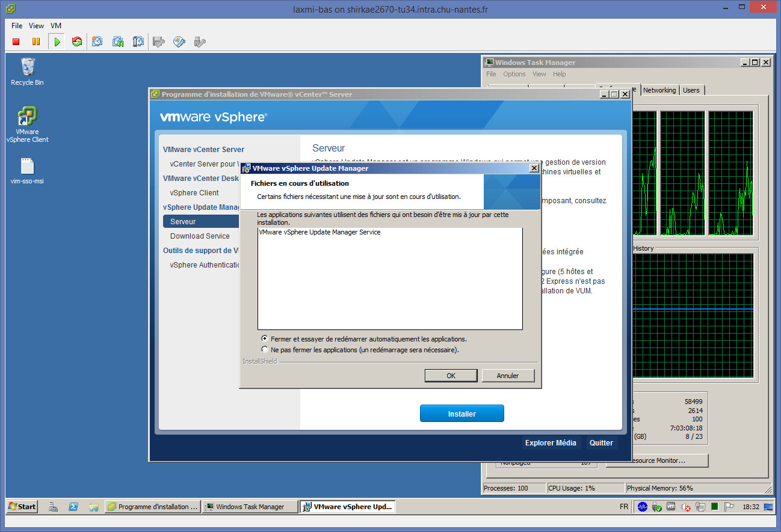Suspend the VM with the pause icon
781x532 pixels.
(36, 41)
